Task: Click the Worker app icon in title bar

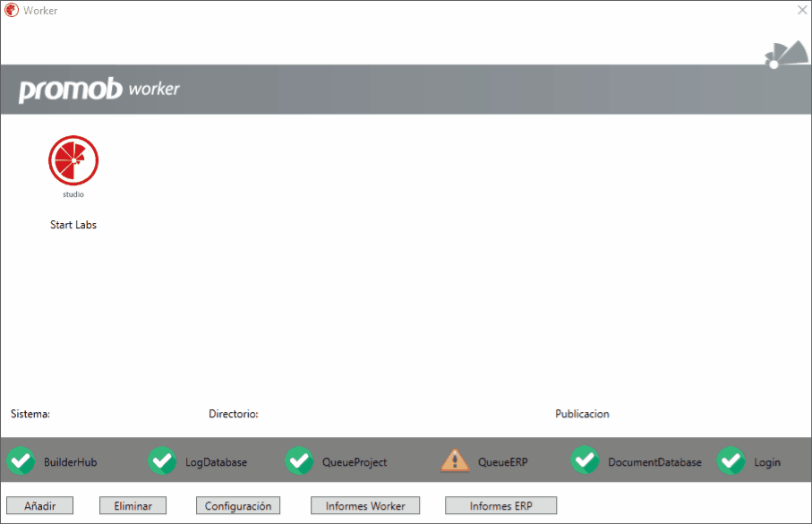Action: click(x=12, y=11)
